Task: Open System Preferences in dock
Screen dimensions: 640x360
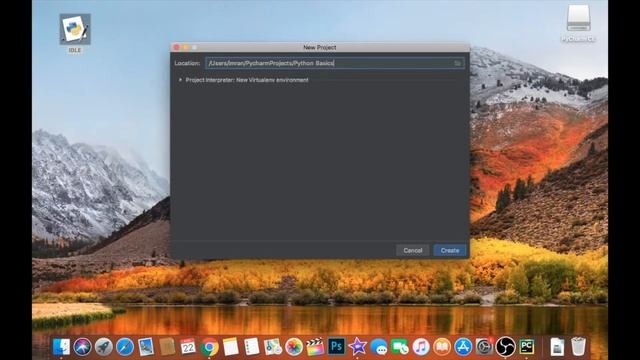Action: click(484, 347)
